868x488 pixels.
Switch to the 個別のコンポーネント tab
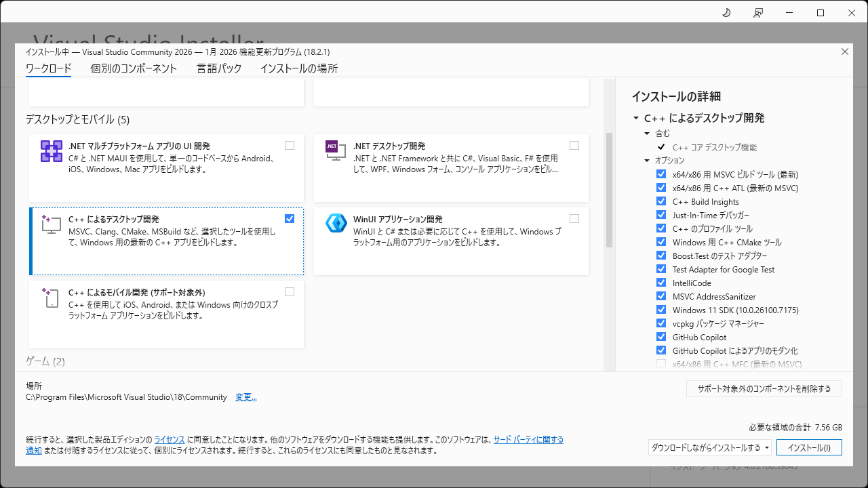134,68
